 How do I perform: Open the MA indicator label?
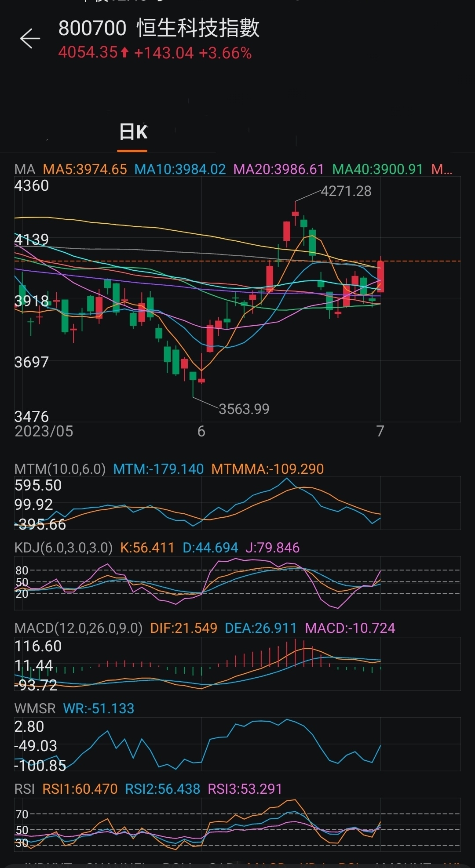pos(25,169)
